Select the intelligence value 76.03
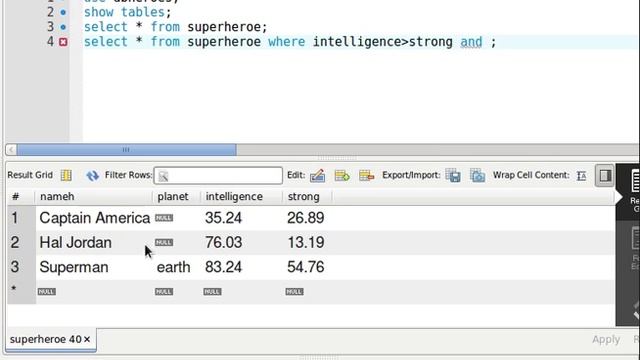640x360 pixels. tap(223, 242)
